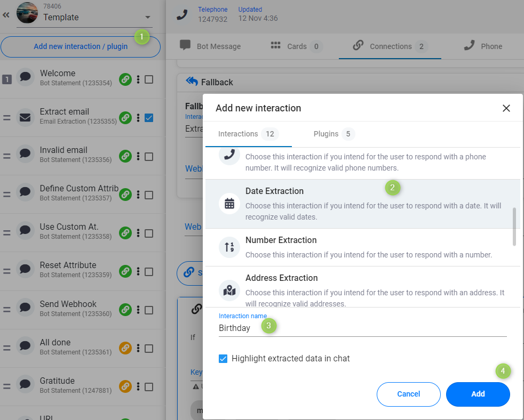This screenshot has width=524, height=420.
Task: Switch to the Connections tab
Action: [x=390, y=46]
